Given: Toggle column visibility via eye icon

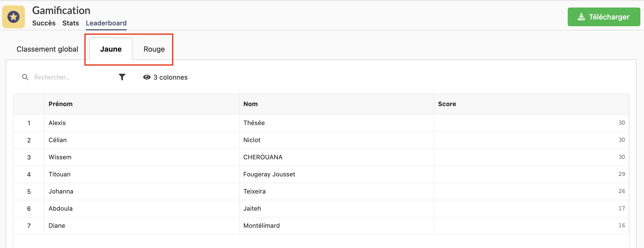Looking at the screenshot, I should point(147,77).
